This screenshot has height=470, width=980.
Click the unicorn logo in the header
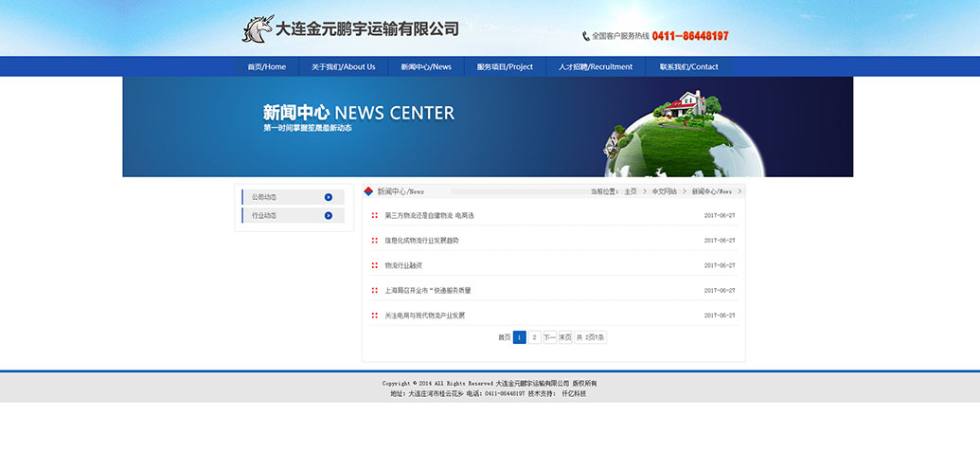pyautogui.click(x=257, y=29)
